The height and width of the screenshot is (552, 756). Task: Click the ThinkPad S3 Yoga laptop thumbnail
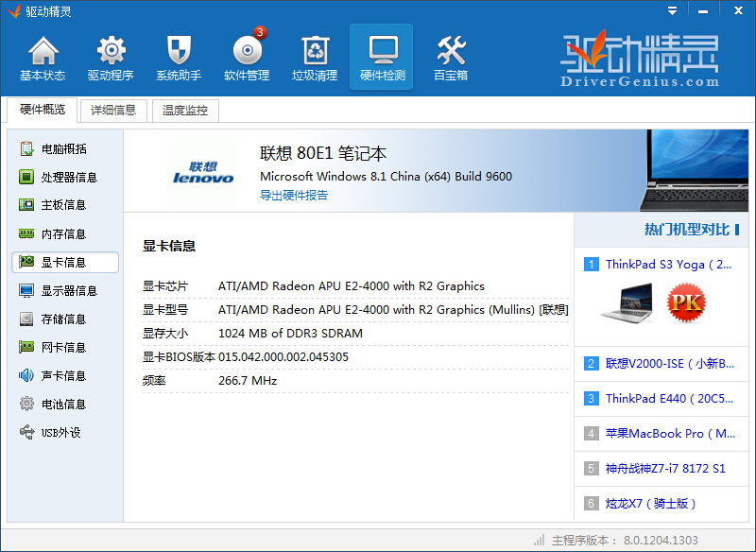627,302
